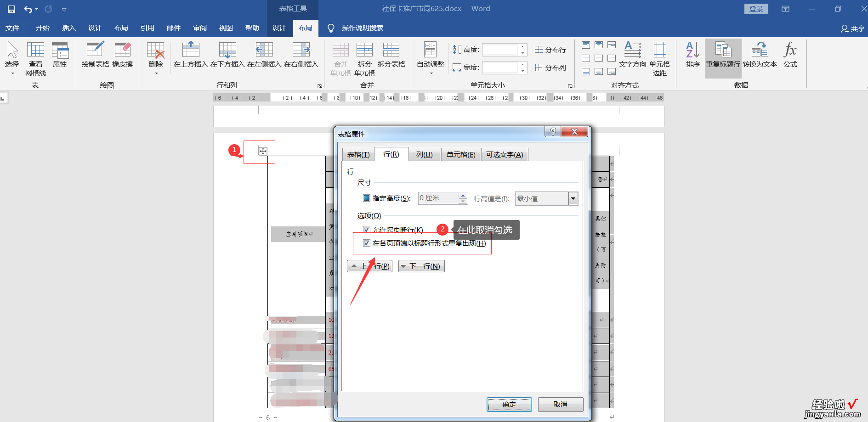Click the ribbon Height input field
Screen dimensions: 868x422
coord(500,50)
